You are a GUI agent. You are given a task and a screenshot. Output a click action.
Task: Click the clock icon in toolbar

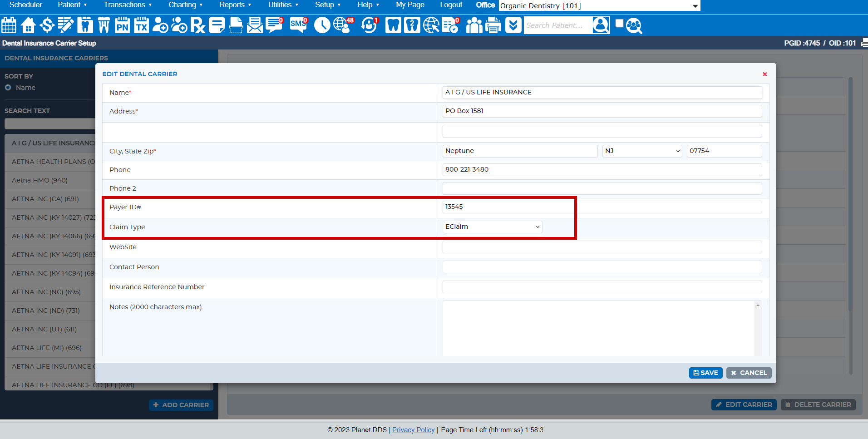(x=322, y=25)
